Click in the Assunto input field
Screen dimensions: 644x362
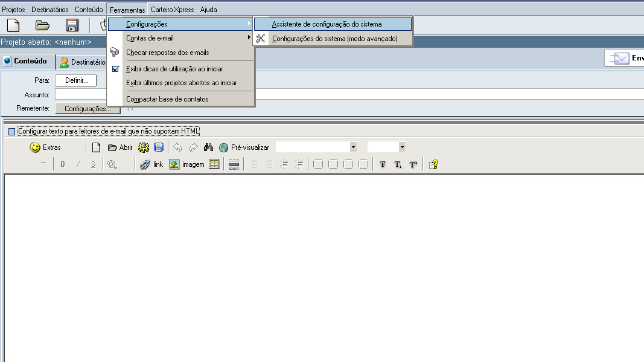[x=349, y=94]
